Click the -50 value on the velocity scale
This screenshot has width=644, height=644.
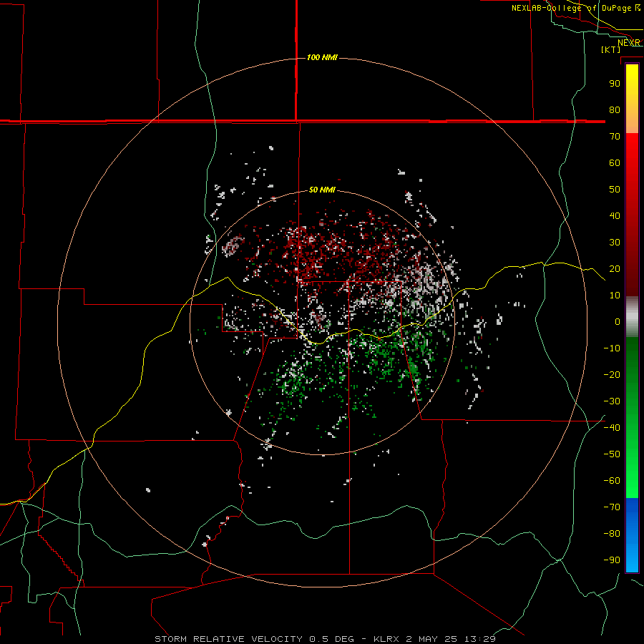coord(612,454)
